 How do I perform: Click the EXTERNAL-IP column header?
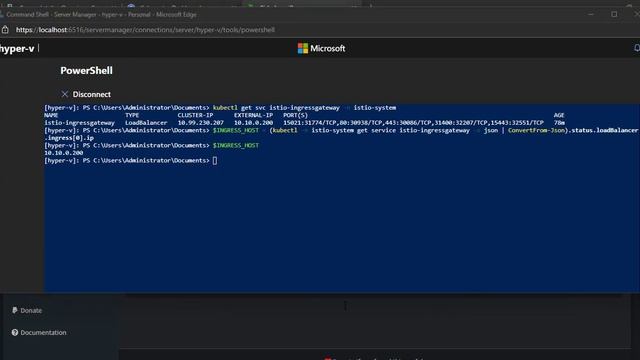coord(253,116)
